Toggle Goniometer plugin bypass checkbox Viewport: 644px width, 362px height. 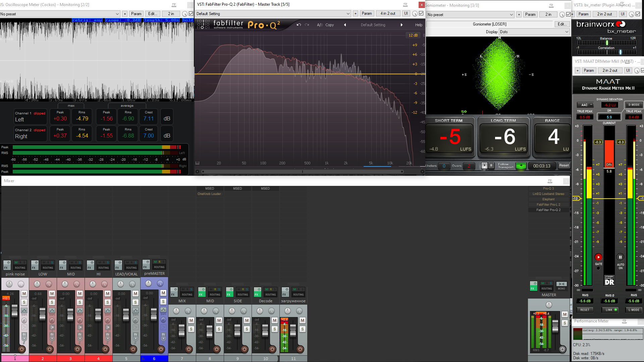[568, 14]
